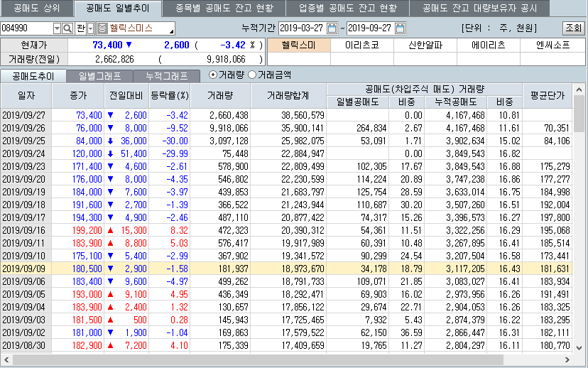Select the 공매도추이 sub-tab
The width and height of the screenshot is (588, 368).
pyautogui.click(x=33, y=77)
